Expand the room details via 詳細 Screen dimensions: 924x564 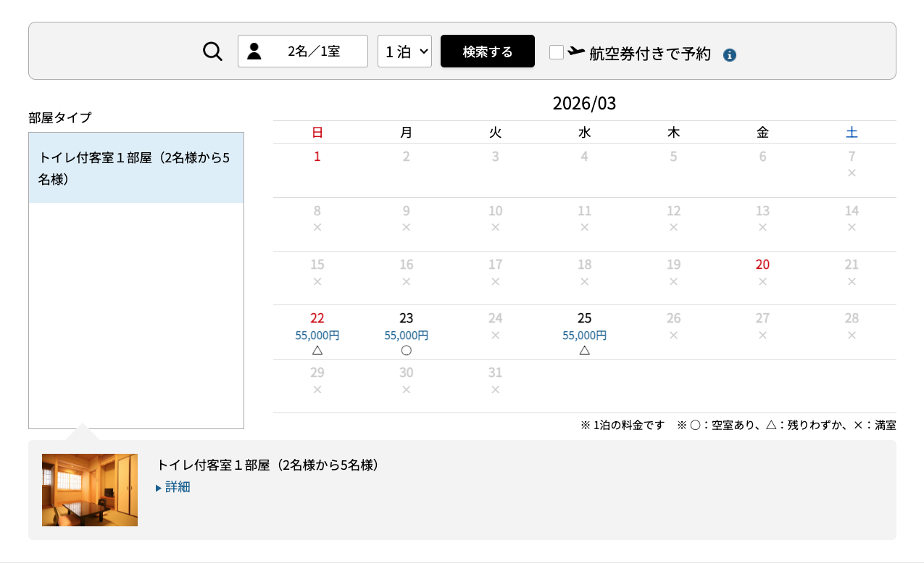176,487
